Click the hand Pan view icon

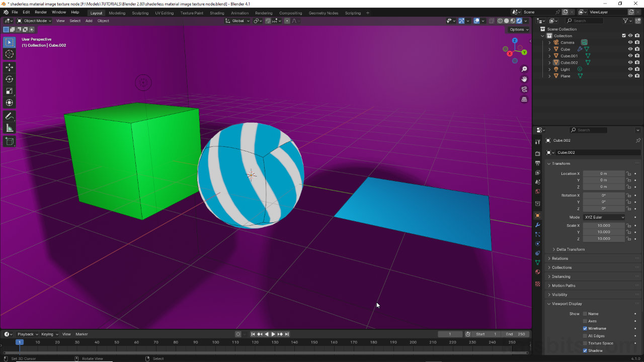coord(524,79)
